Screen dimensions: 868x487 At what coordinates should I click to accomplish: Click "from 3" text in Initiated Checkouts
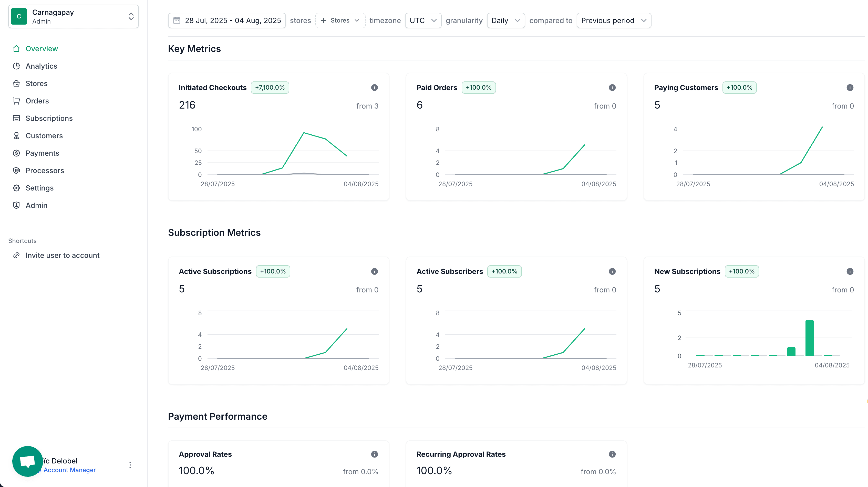click(x=367, y=106)
